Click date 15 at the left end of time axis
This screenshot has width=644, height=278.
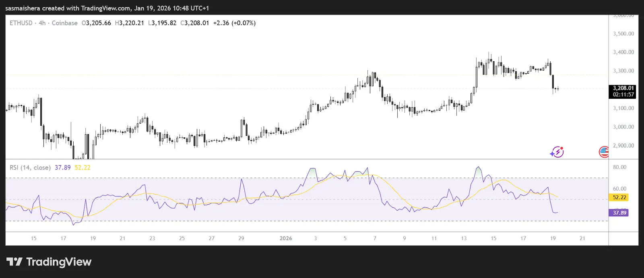click(x=33, y=238)
